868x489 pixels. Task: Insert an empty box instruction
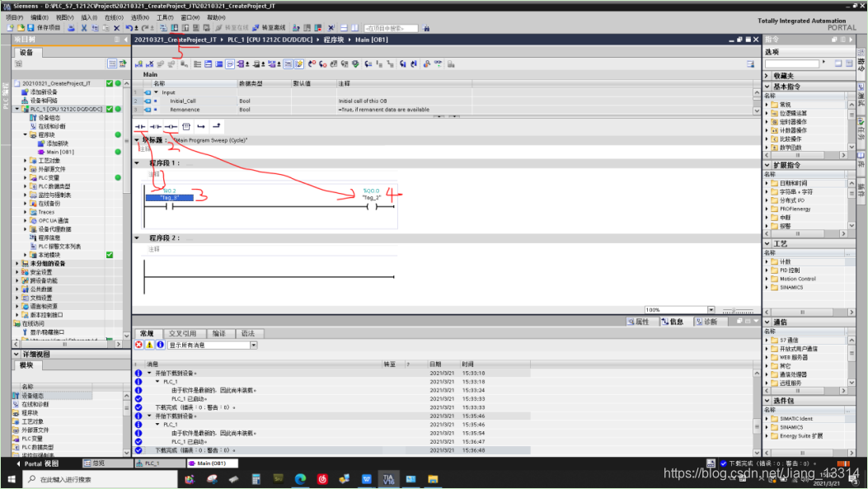[186, 127]
